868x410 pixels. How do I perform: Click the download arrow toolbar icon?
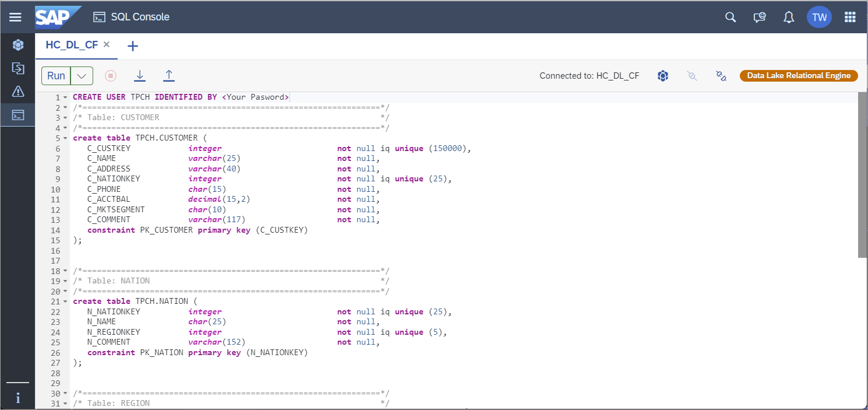(140, 76)
